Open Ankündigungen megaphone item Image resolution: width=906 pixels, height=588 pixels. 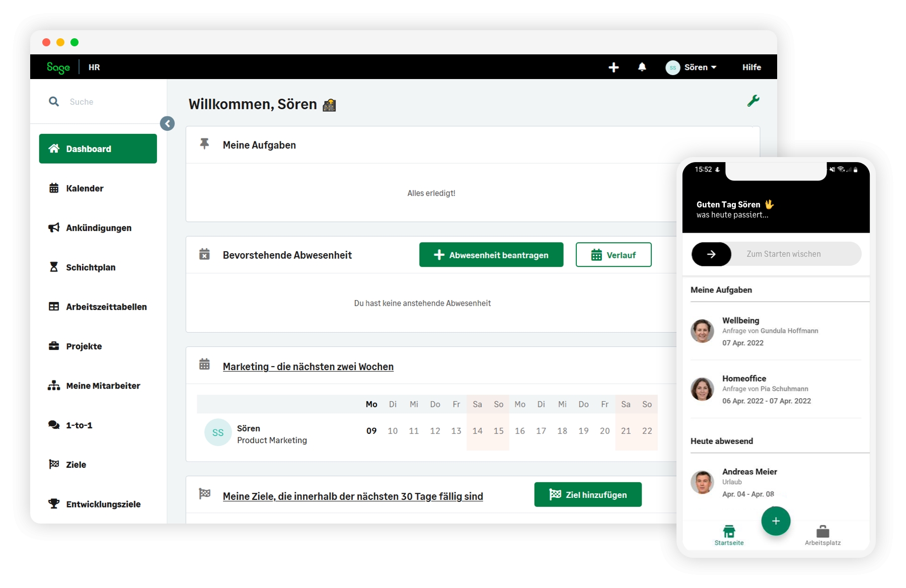pos(98,228)
